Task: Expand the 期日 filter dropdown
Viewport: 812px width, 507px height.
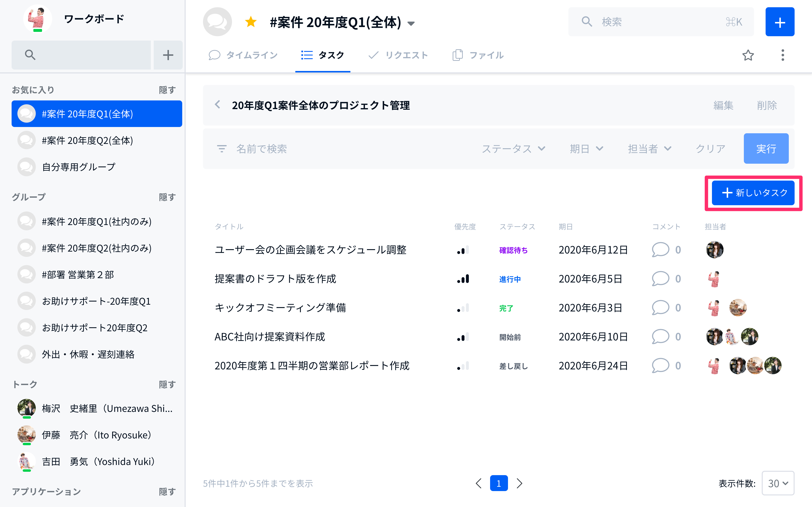Action: tap(587, 148)
